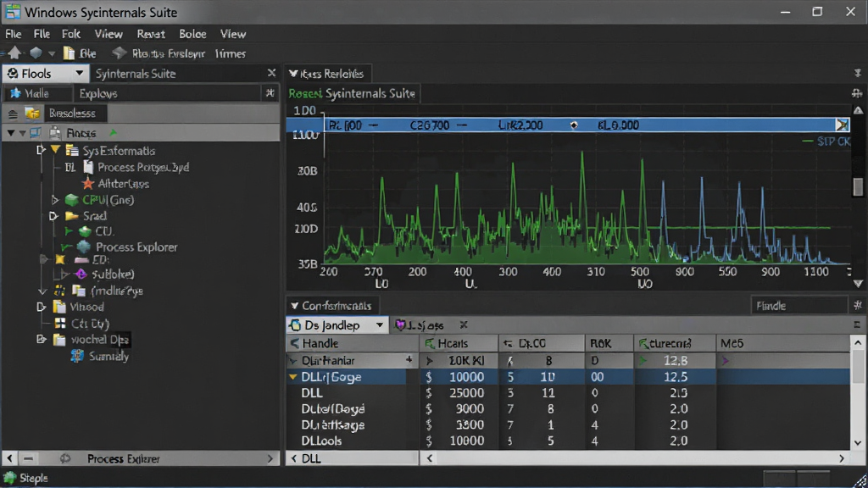Screen dimensions: 868x488
Task: Close the Syinternals Suite side panel
Action: point(271,73)
